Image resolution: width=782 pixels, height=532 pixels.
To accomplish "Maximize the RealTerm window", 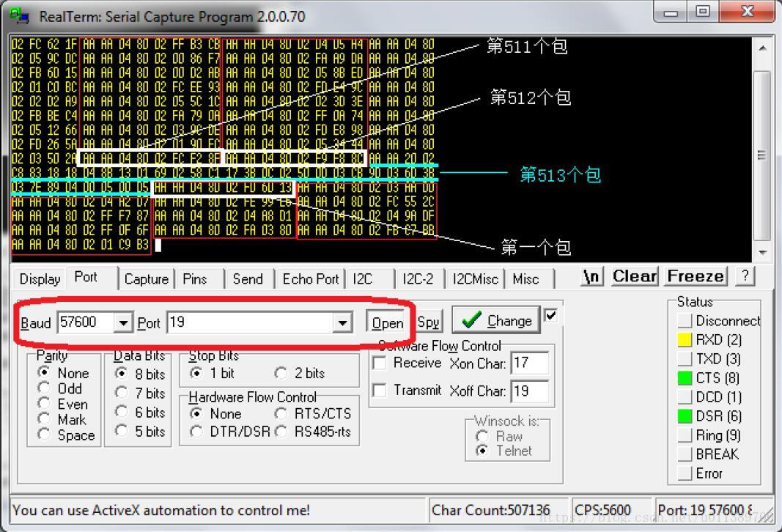I will 703,12.
